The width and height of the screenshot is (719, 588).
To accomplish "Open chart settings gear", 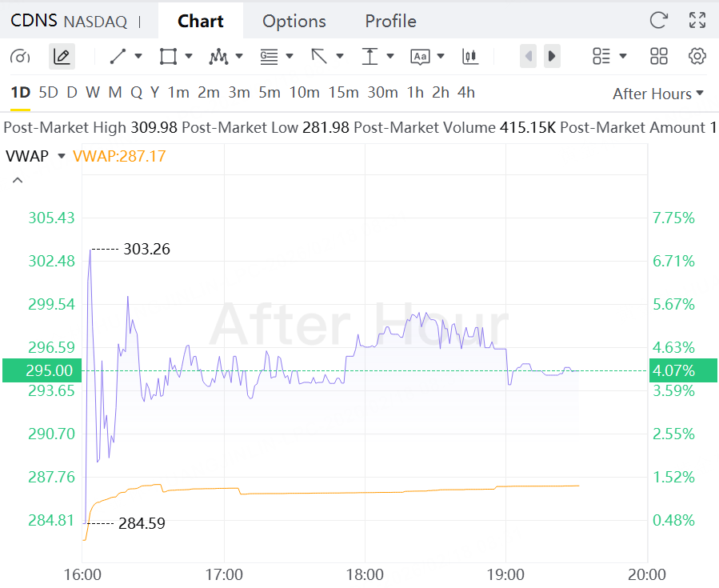I will (x=697, y=57).
